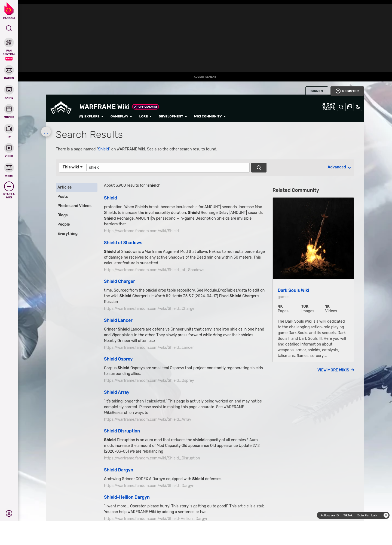The width and height of the screenshot is (392, 545).
Task: Open Dark Souls bonfire thumbnail
Action: (313, 238)
